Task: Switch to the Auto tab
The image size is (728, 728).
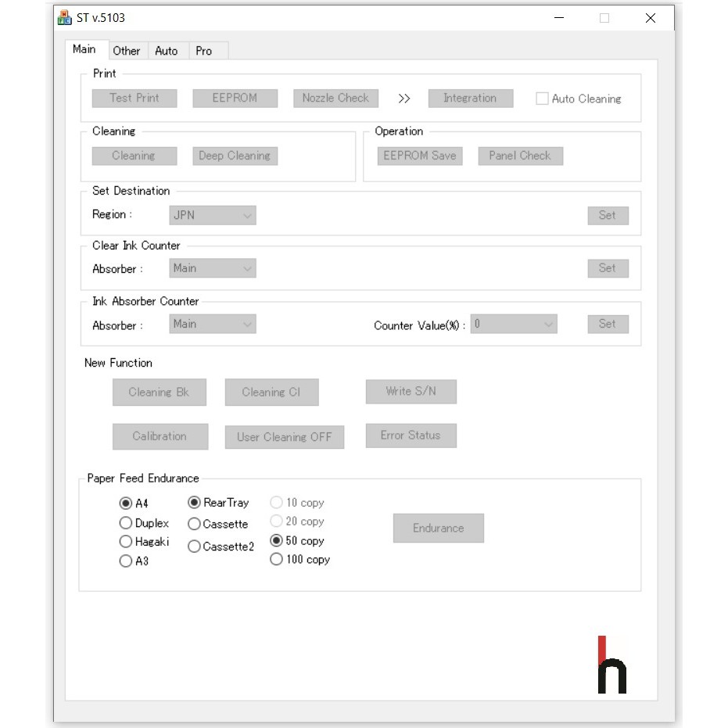Action: (x=166, y=51)
